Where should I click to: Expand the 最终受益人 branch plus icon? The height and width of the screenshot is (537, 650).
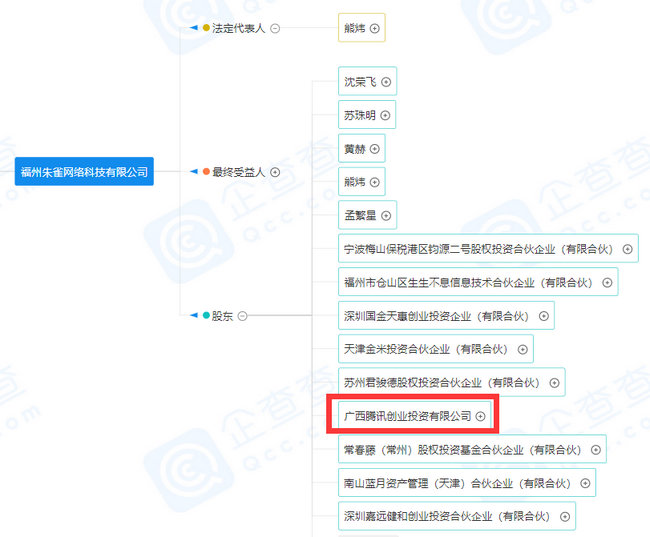pos(275,172)
